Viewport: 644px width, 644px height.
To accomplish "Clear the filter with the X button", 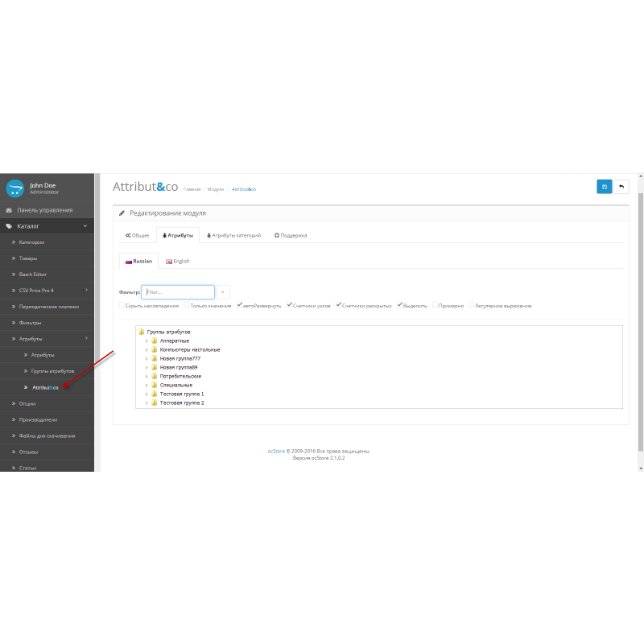I will pos(224,292).
